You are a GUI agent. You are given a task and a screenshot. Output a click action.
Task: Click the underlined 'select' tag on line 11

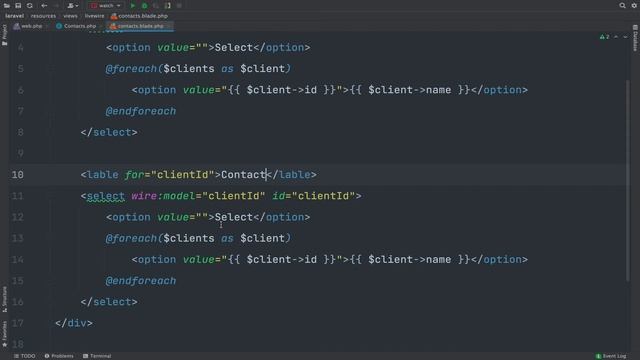(106, 196)
